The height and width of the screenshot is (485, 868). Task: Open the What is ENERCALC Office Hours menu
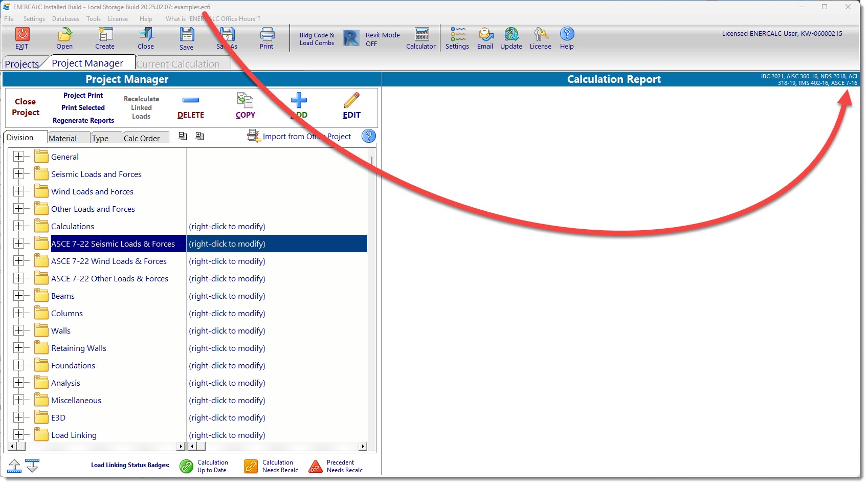213,19
